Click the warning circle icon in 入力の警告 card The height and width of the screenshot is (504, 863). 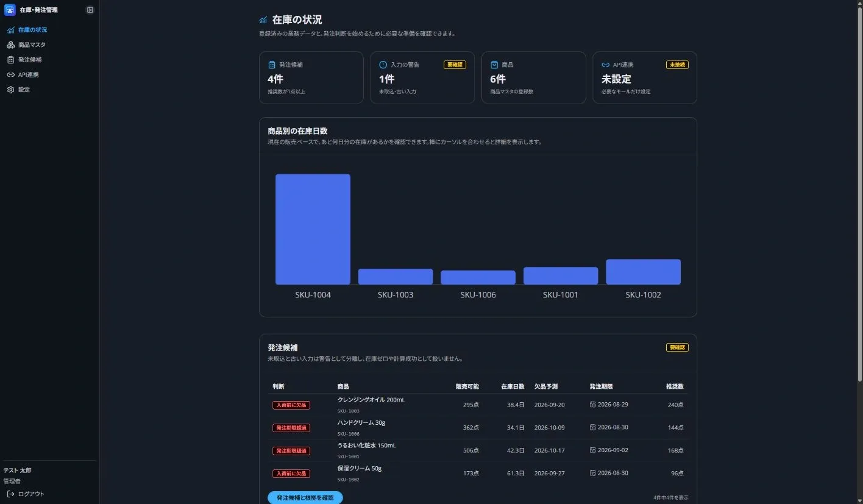(383, 65)
